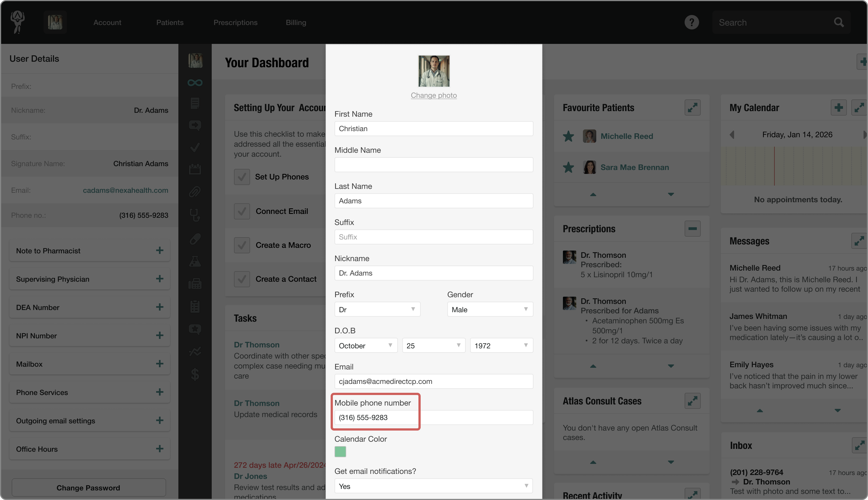This screenshot has height=500, width=868.
Task: Open the D.O.B year dropdown
Action: coord(502,346)
